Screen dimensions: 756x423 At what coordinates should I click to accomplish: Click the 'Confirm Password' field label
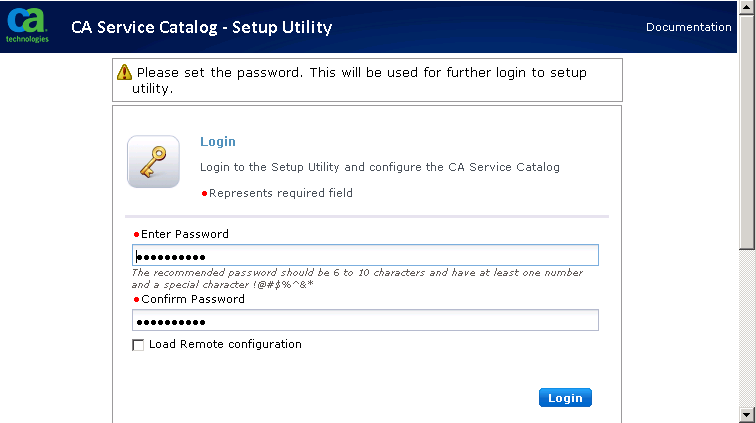coord(193,299)
